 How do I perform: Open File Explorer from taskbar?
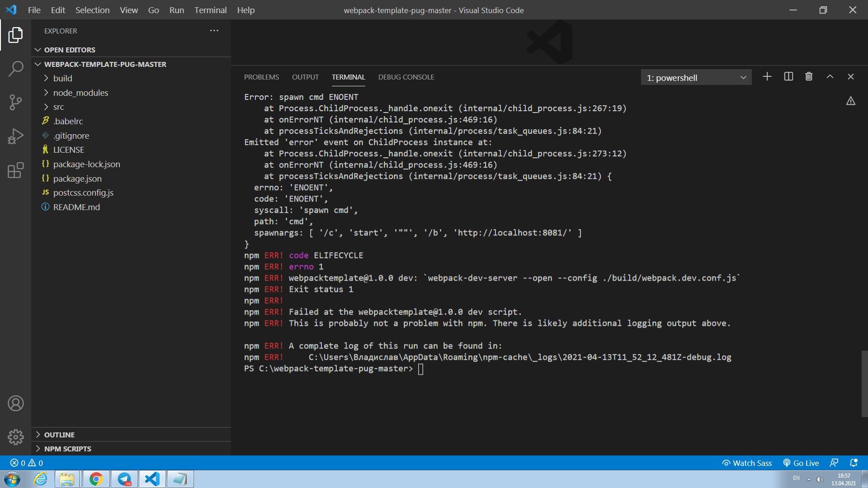67,479
